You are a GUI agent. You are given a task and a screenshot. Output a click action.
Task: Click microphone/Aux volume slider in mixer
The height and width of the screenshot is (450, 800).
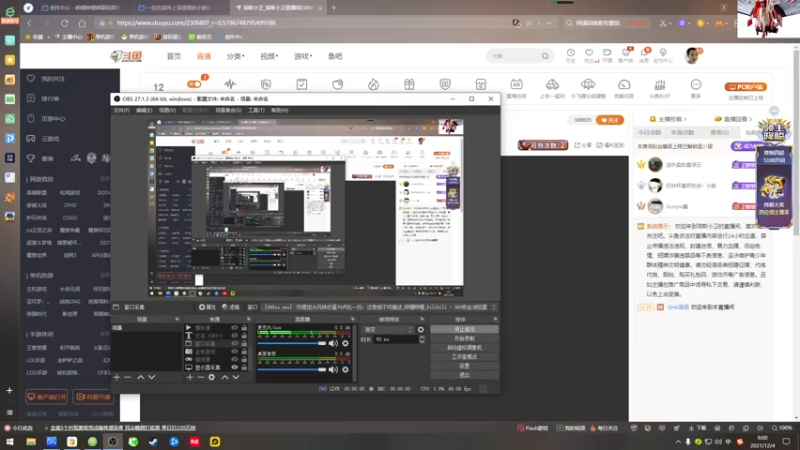[x=291, y=343]
